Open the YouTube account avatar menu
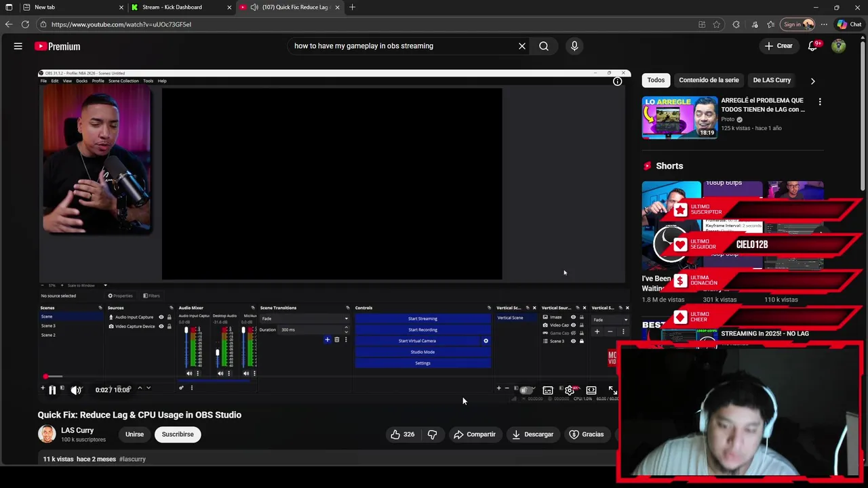The image size is (868, 488). 839,46
